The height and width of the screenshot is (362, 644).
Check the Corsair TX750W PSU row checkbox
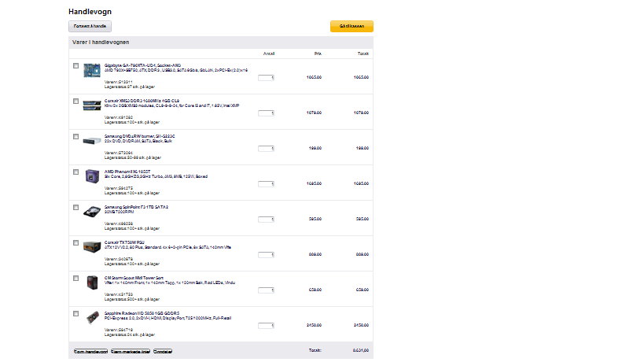pos(75,243)
